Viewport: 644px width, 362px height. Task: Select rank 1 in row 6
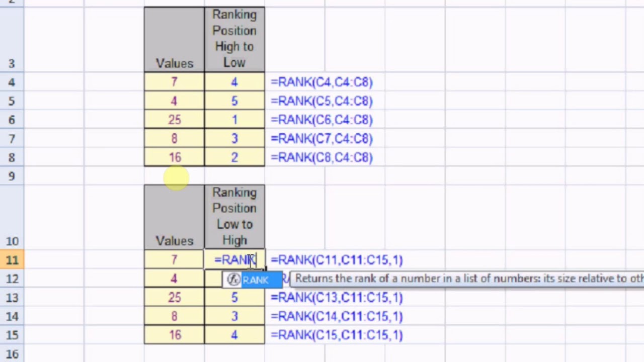pyautogui.click(x=234, y=120)
